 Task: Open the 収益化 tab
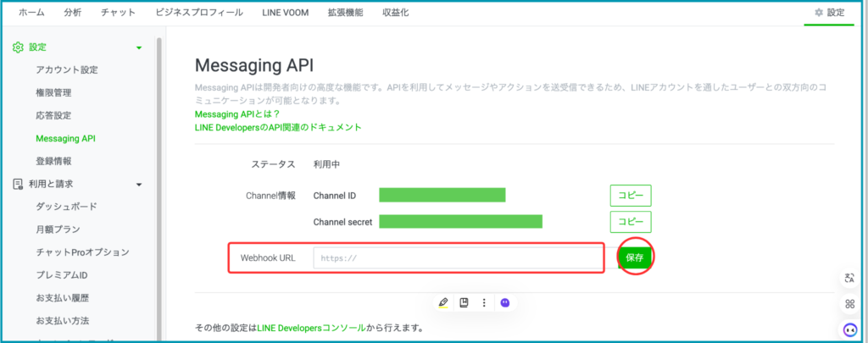[396, 13]
